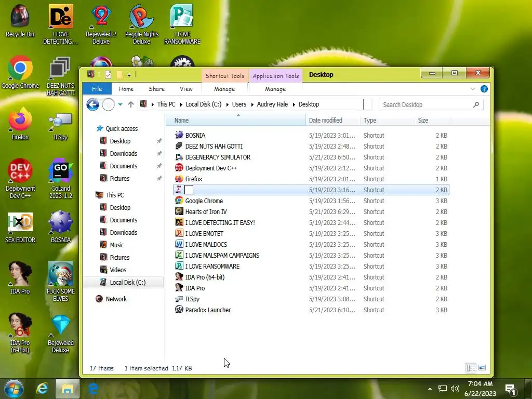Sort by Size column header

tap(433, 120)
